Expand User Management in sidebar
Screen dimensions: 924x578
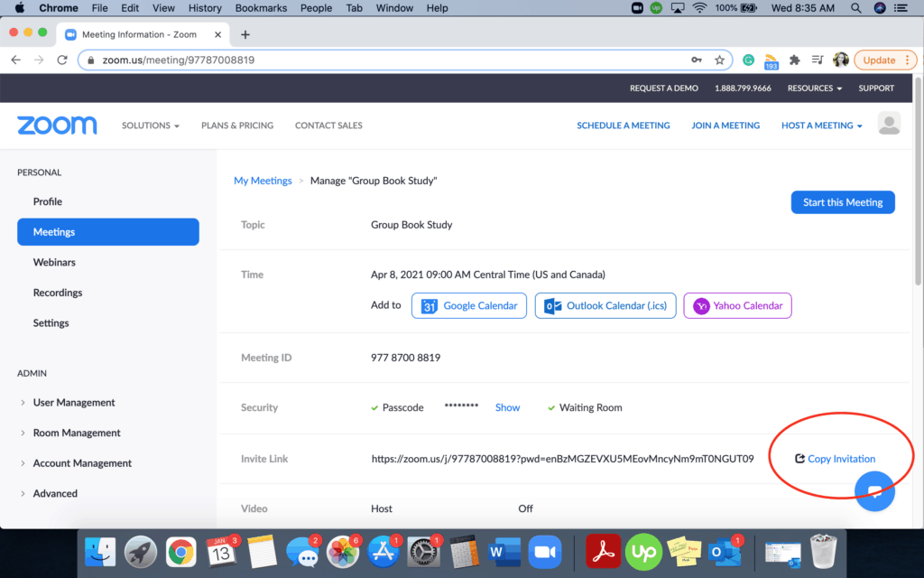(x=74, y=403)
